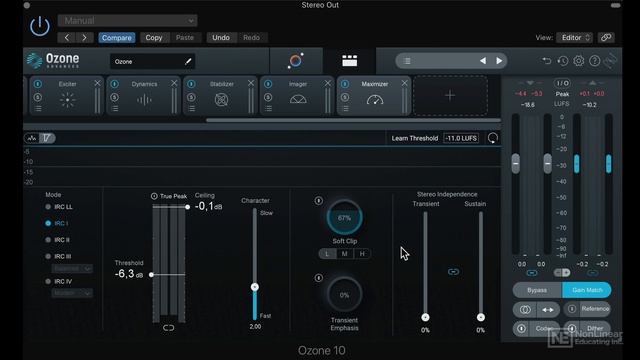Open the preset browser list icon

(x=407, y=61)
